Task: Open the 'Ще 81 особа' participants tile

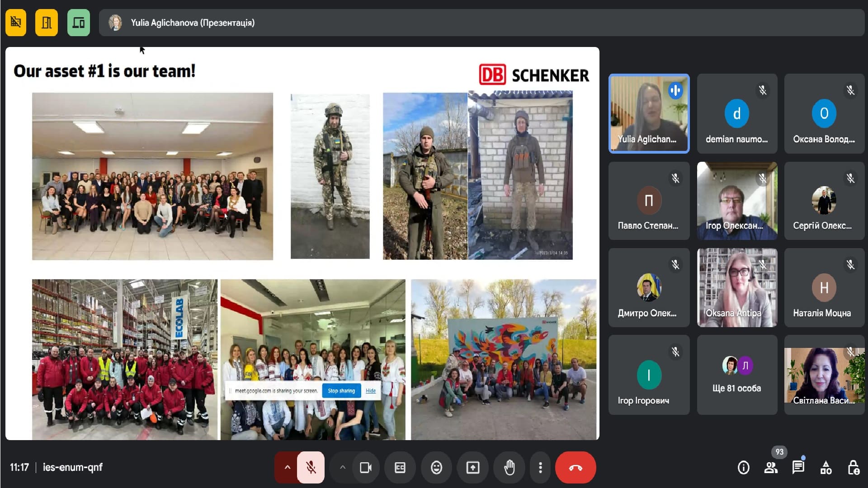Action: 737,375
